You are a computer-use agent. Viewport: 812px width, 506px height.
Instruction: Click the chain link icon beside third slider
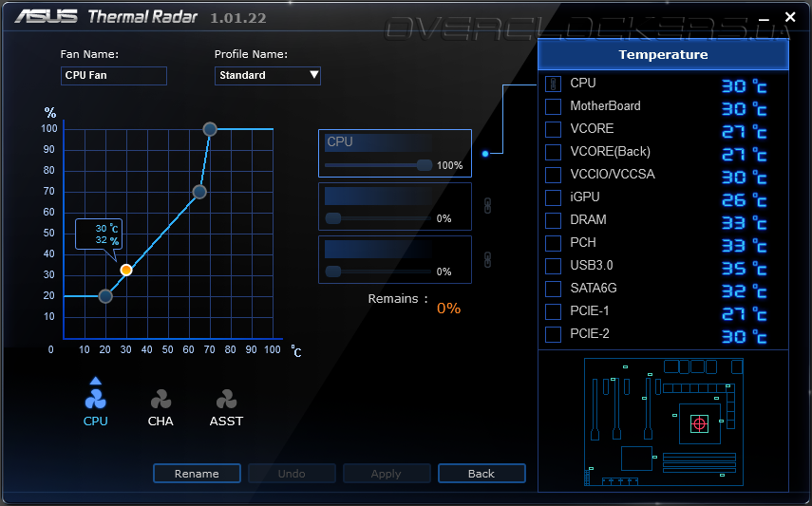(487, 259)
